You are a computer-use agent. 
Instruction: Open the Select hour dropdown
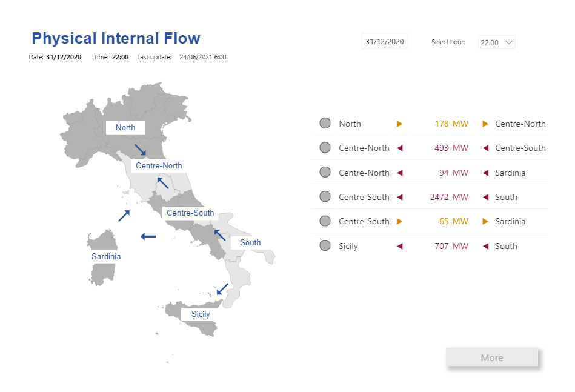pos(496,42)
